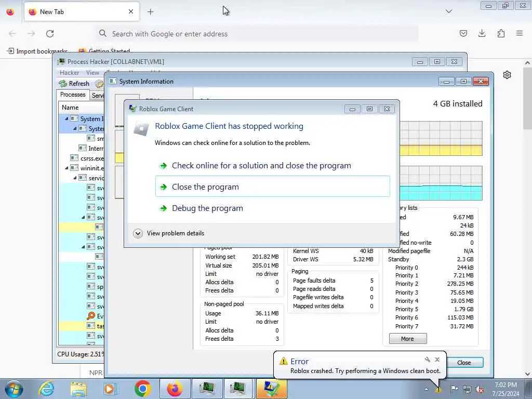Click Refresh in Process Hacker toolbar
This screenshot has width=532, height=399.
click(74, 84)
